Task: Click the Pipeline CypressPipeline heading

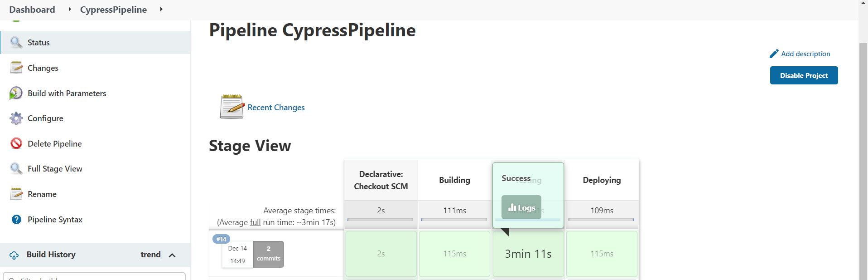Action: (312, 30)
